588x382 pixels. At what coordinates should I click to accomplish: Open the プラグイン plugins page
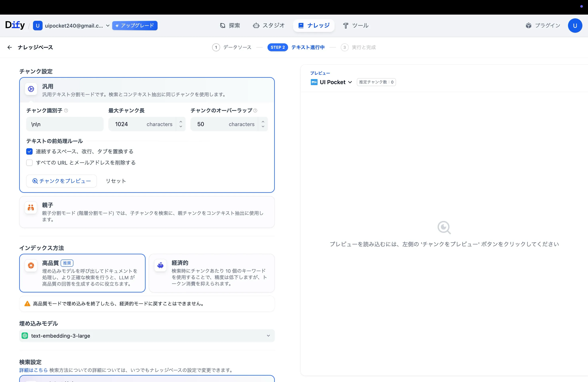(543, 26)
